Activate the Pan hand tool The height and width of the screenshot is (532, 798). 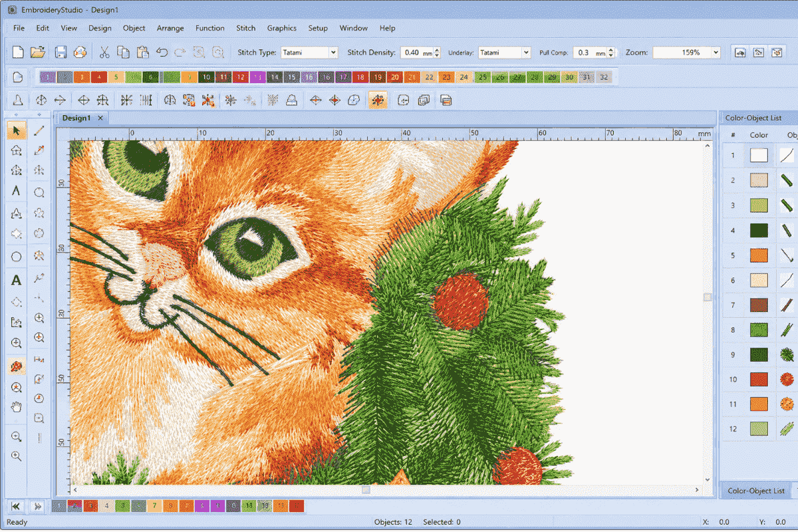[x=17, y=407]
